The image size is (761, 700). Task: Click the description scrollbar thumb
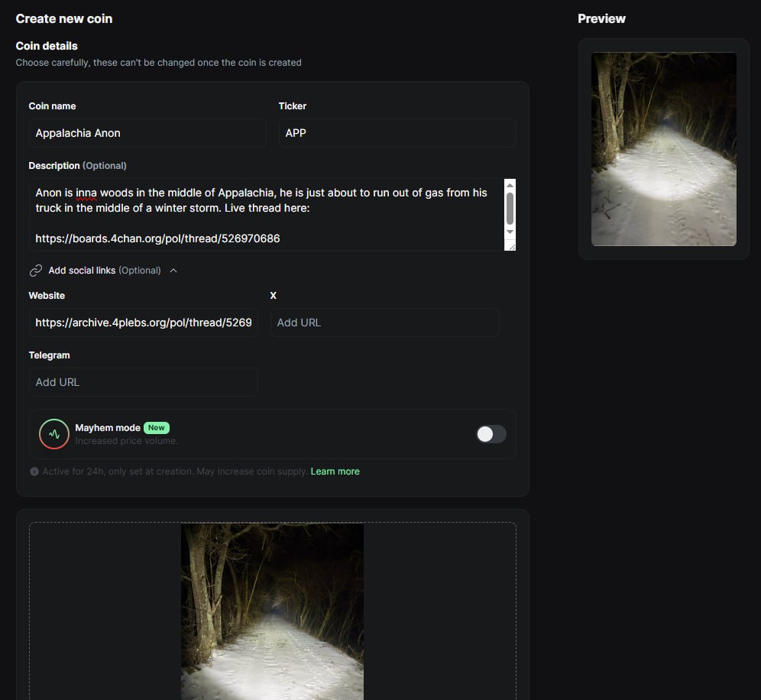coord(510,209)
